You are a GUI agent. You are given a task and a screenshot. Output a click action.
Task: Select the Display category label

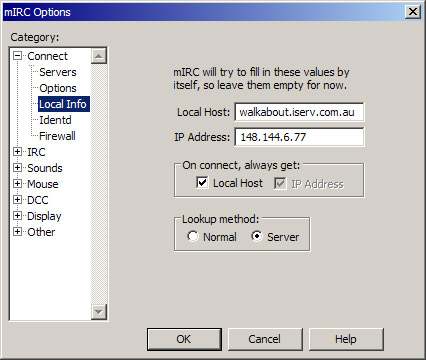[x=44, y=216]
